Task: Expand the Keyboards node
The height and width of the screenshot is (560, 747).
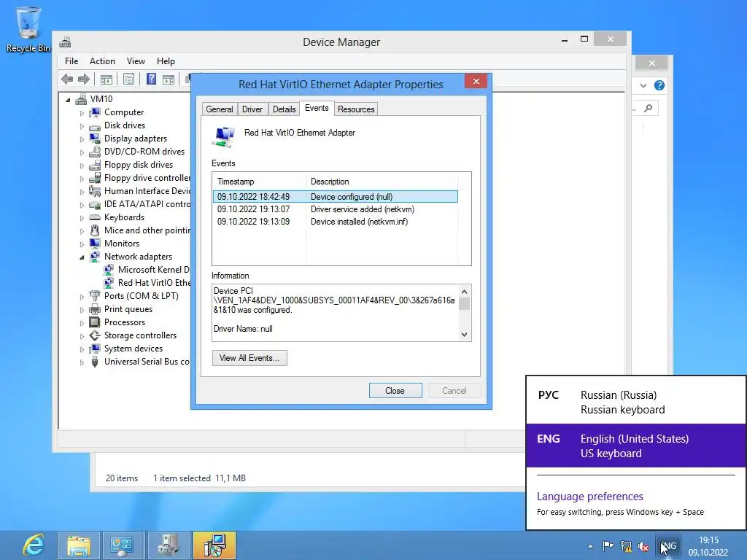Action: click(82, 218)
